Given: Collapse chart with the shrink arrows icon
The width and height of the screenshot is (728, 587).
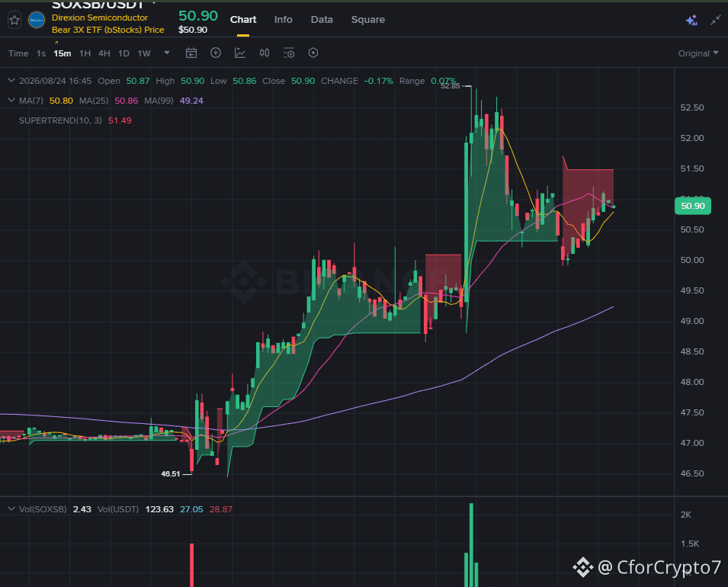Looking at the screenshot, I should 716,20.
